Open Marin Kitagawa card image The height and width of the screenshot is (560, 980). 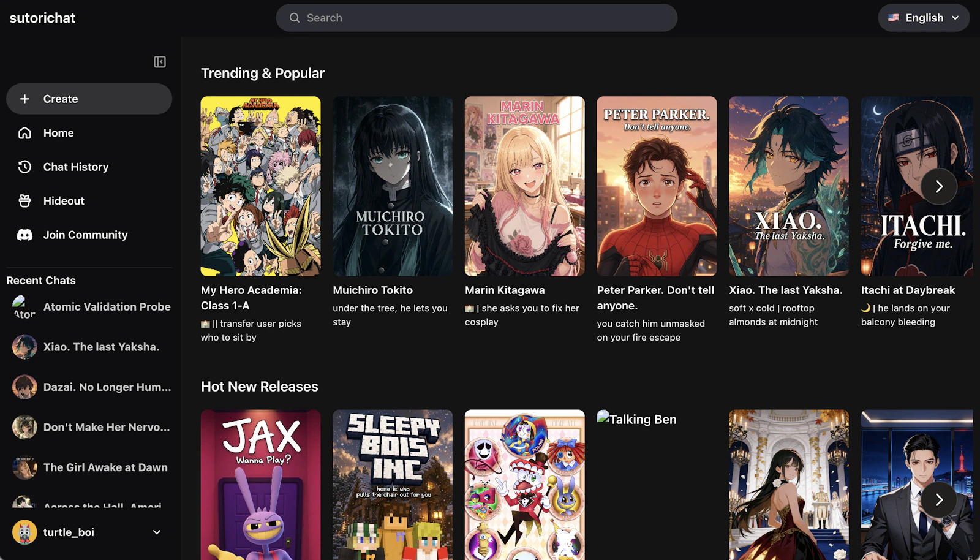[x=525, y=186]
